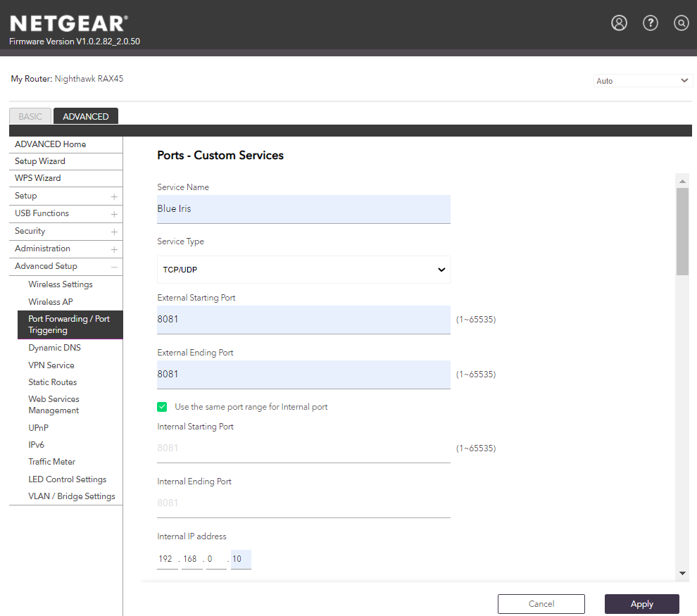Click the vertical scrollbar thumb

[x=682, y=231]
